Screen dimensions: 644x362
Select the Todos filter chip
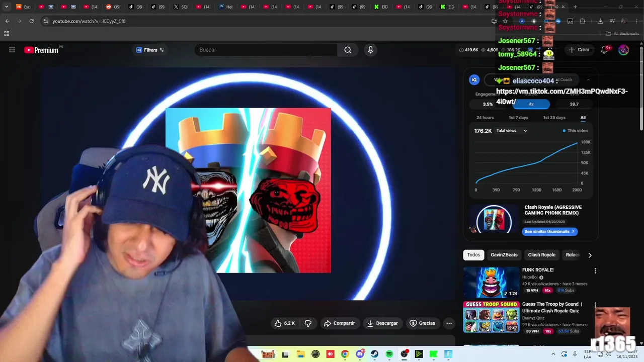pyautogui.click(x=473, y=255)
